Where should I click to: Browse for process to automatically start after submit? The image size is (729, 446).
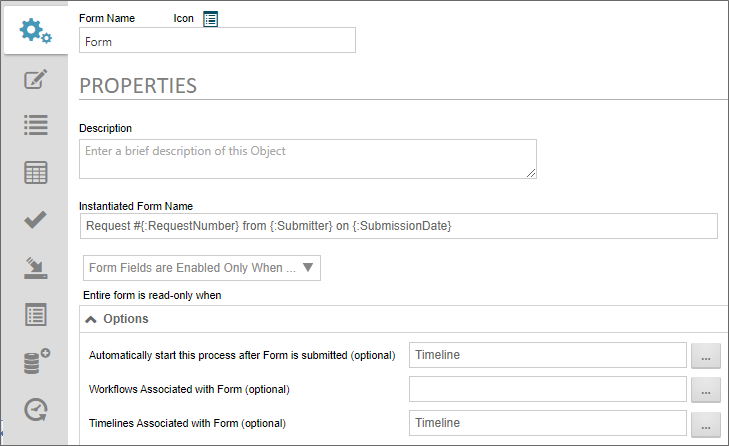706,356
